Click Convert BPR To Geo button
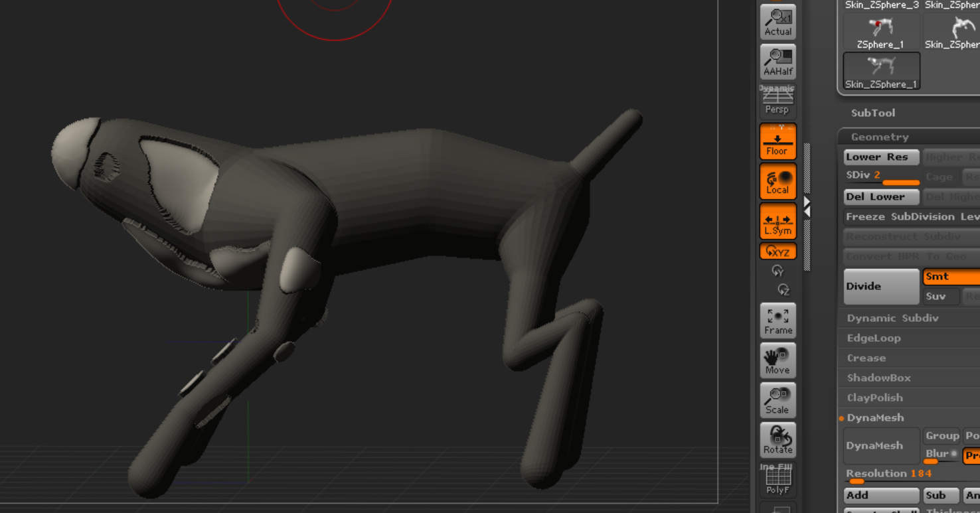Image resolution: width=980 pixels, height=513 pixels. point(912,256)
